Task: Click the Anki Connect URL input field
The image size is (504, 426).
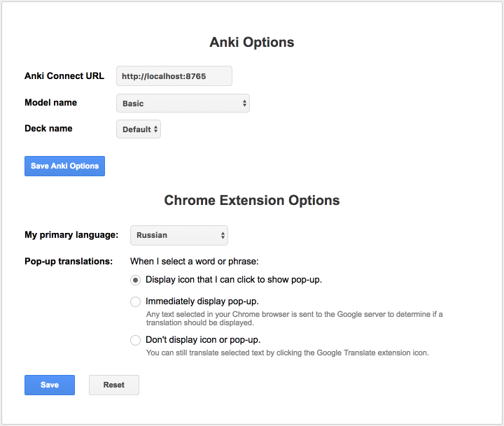Action: click(x=174, y=76)
